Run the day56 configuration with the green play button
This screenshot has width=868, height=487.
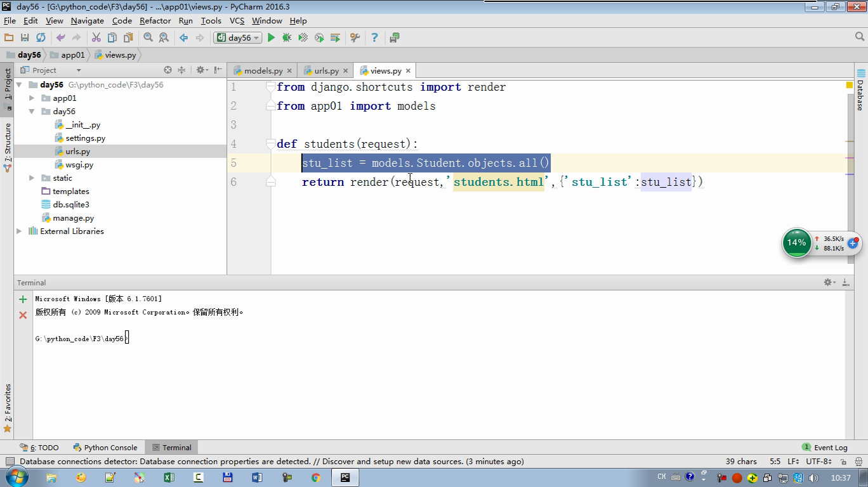[271, 38]
